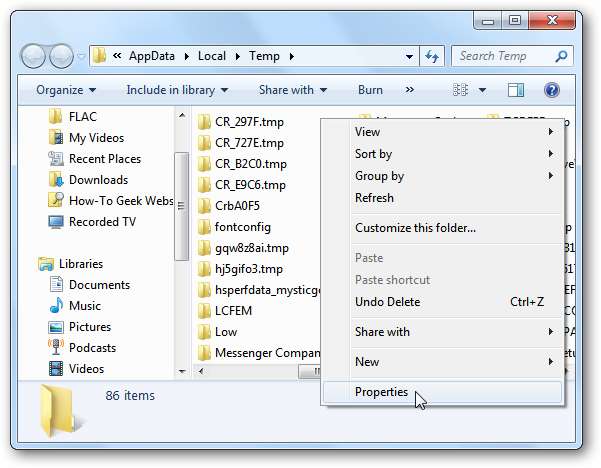This screenshot has height=468, width=601.
Task: Click the Undo Delete menu entry
Action: tap(387, 302)
